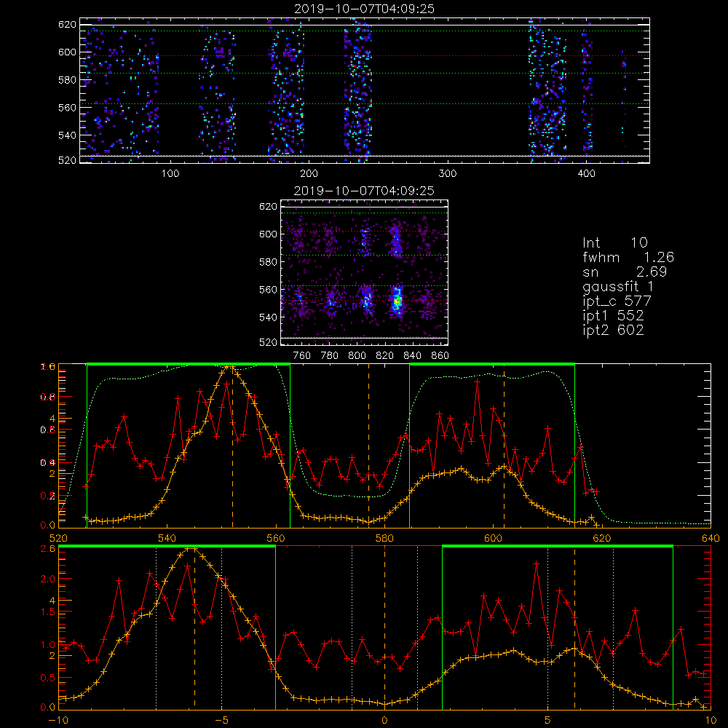728x728 pixels.
Task: Click orange dashed center line at 0 in bottom plot
Action: pos(384,628)
